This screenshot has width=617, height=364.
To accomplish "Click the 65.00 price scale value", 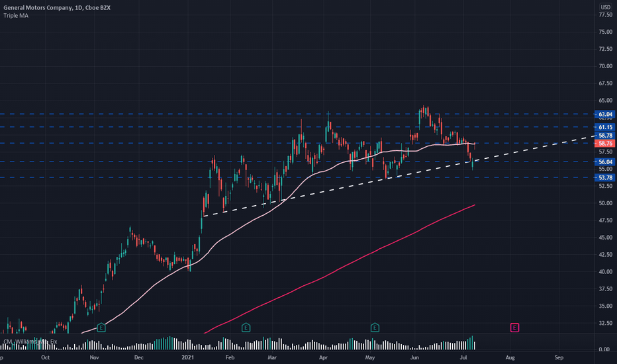I will pos(605,101).
